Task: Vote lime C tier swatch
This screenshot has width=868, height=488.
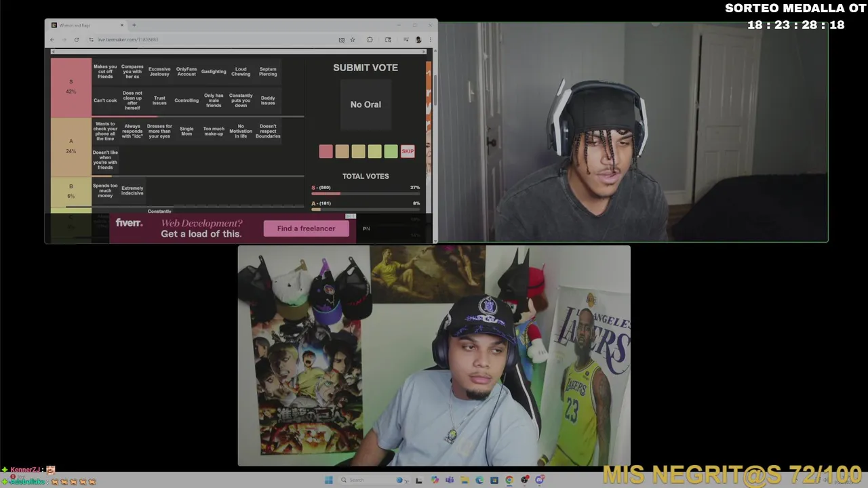Action: [x=375, y=151]
